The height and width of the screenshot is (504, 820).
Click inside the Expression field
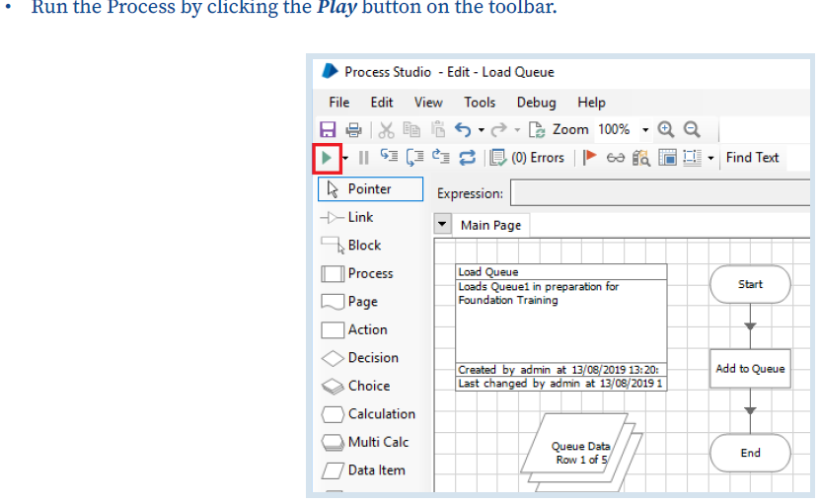click(660, 193)
